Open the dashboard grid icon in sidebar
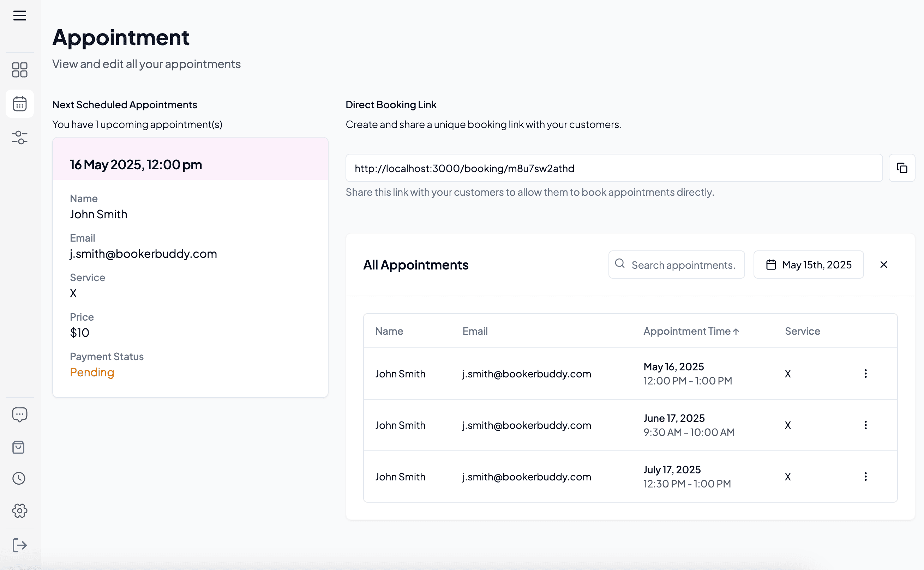 [19, 70]
